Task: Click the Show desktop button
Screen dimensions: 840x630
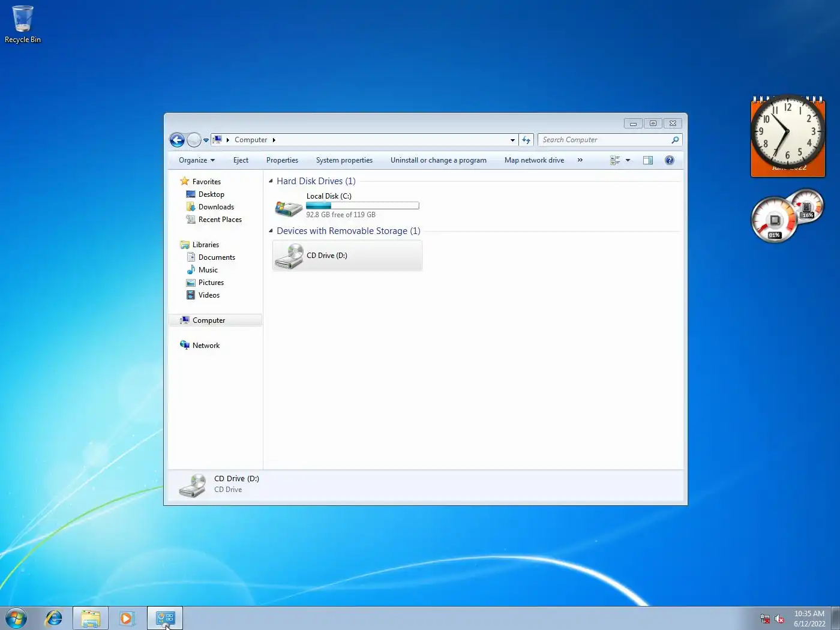Action: point(835,618)
